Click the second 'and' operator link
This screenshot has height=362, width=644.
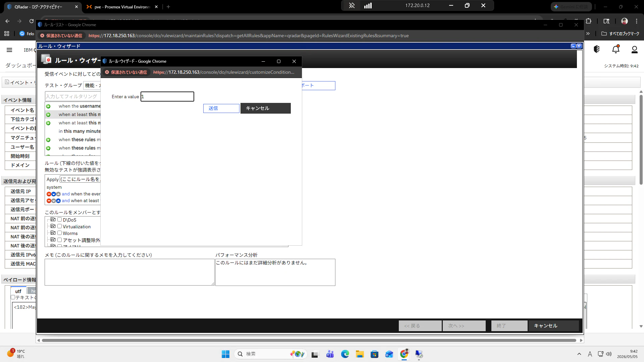click(66, 201)
